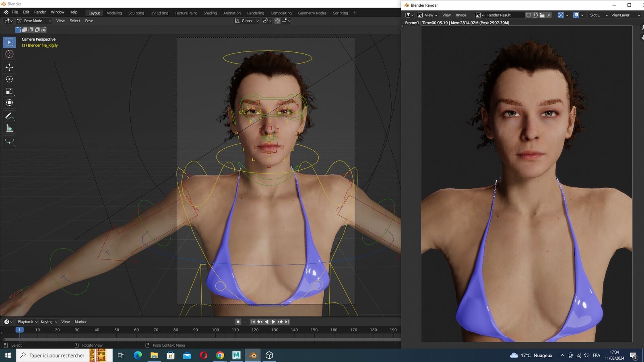Open Chrome from the Windows taskbar
This screenshot has height=362, width=644.
point(220,355)
